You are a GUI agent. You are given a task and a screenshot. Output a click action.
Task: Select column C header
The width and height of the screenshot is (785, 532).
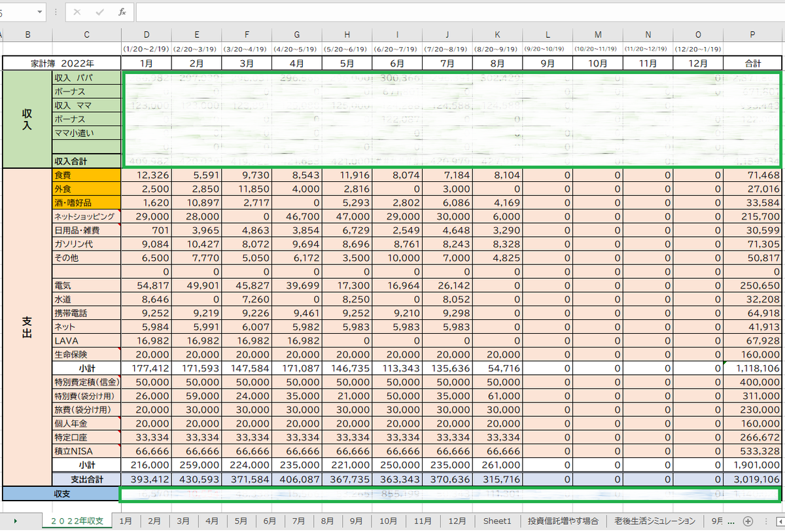click(86, 34)
